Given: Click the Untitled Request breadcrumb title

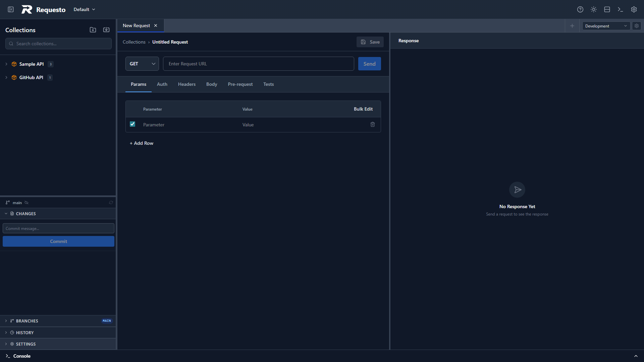Looking at the screenshot, I should pos(170,42).
